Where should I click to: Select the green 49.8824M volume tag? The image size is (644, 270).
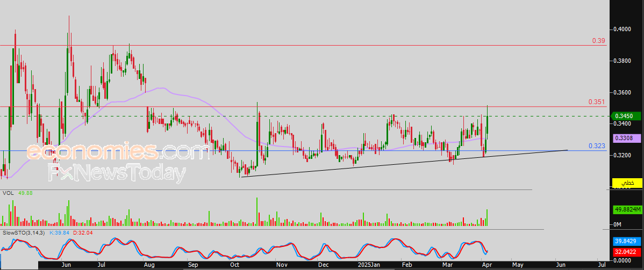tap(627, 210)
